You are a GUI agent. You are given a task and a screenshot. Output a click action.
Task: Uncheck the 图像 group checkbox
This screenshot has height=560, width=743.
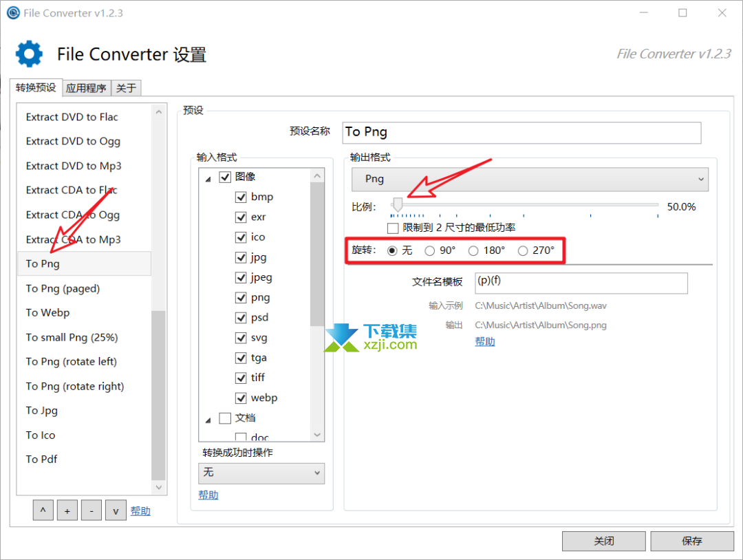click(x=225, y=176)
